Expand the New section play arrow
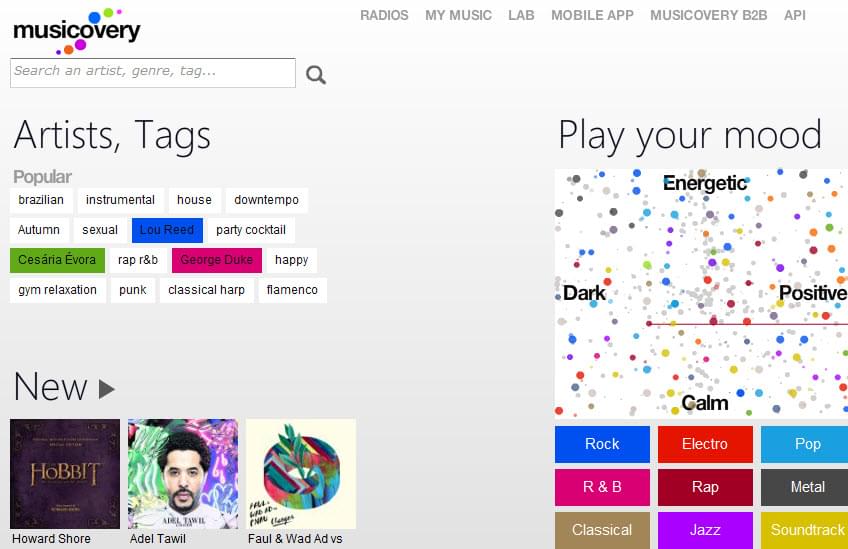 pos(107,388)
